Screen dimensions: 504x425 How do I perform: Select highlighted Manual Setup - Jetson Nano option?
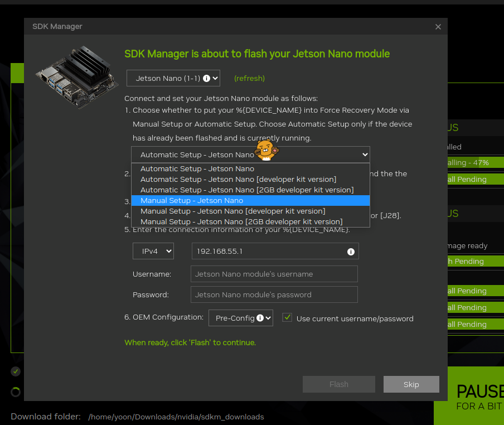[x=250, y=201]
